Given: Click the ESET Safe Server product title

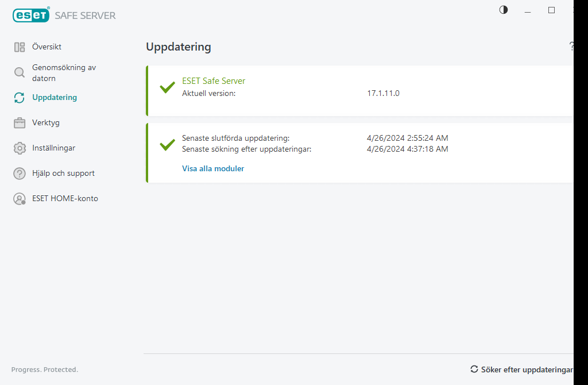Looking at the screenshot, I should pos(214,81).
